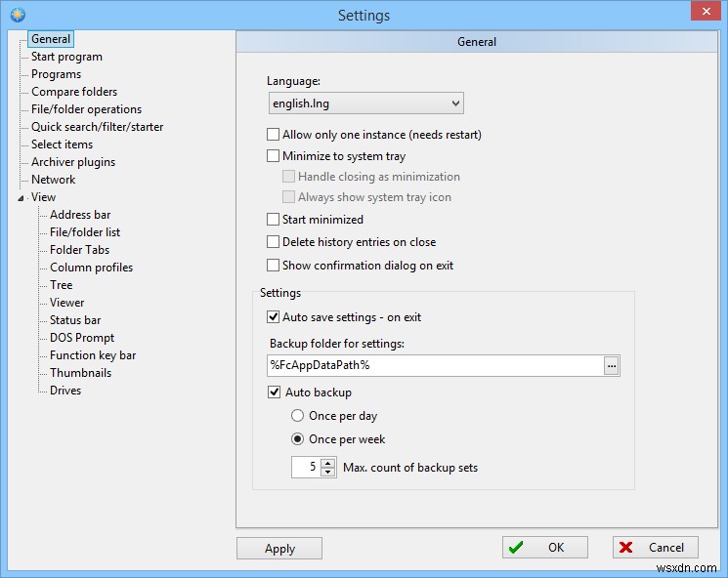Select Quick search/filter/starter item

97,127
